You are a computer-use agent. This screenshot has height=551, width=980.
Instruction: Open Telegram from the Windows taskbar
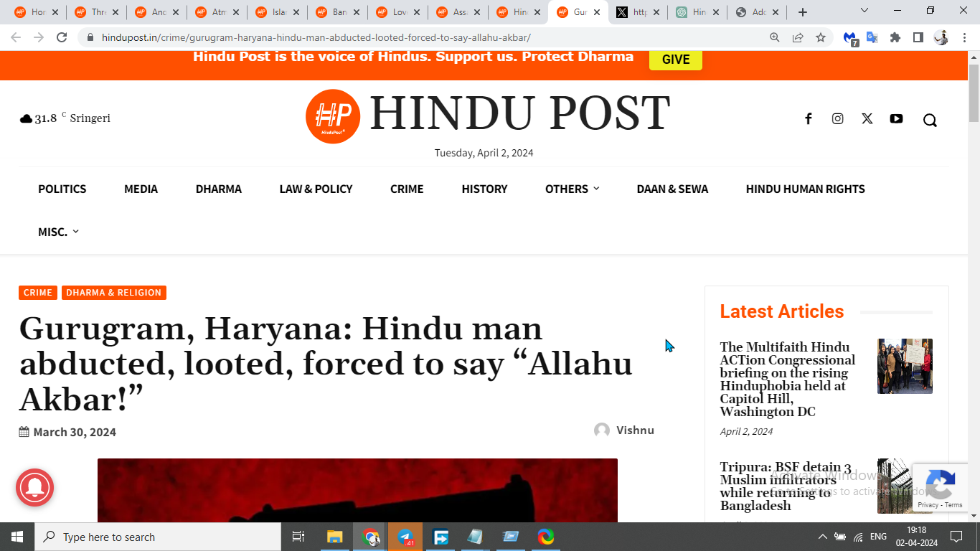pyautogui.click(x=405, y=537)
